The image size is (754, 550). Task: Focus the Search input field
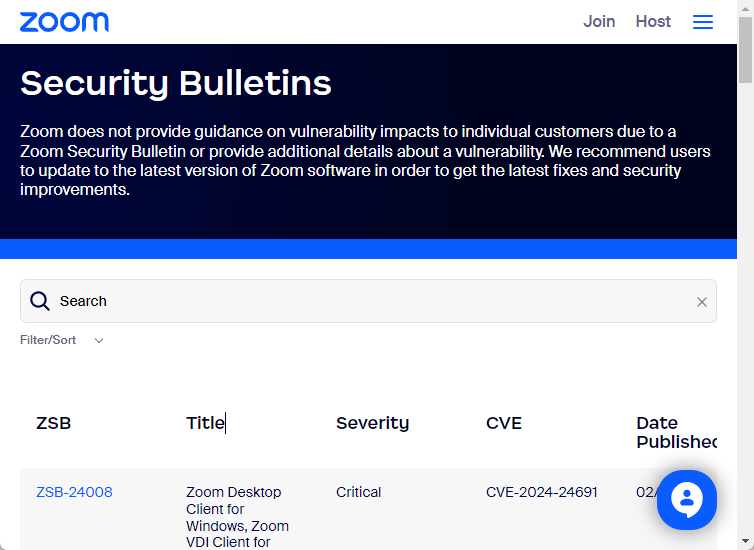coord(370,301)
